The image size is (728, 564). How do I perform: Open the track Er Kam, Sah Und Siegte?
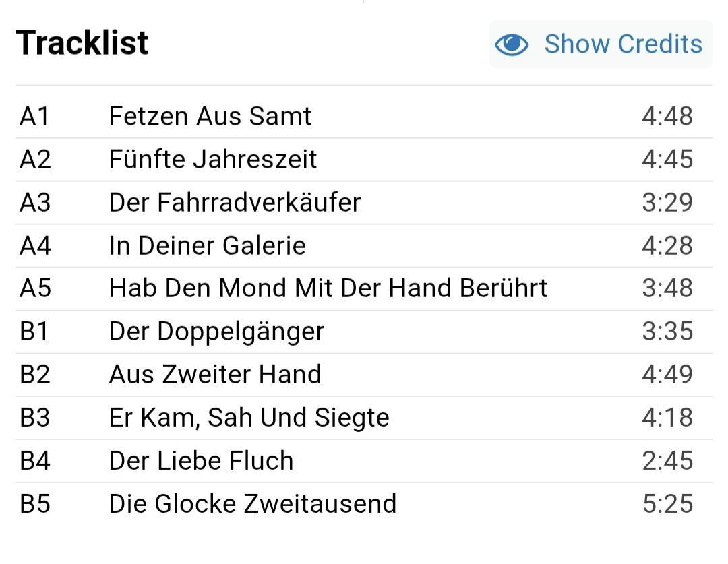[249, 418]
